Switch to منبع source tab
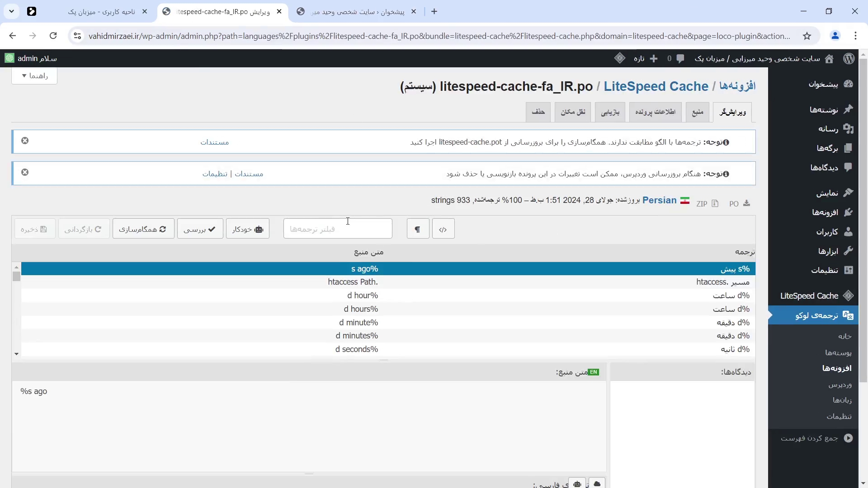The width and height of the screenshot is (868, 488). 698,112
